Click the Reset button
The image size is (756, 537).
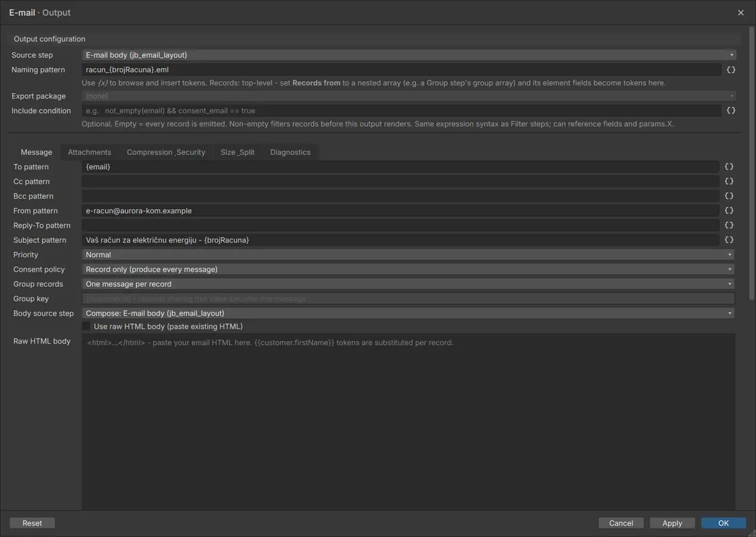pos(32,523)
